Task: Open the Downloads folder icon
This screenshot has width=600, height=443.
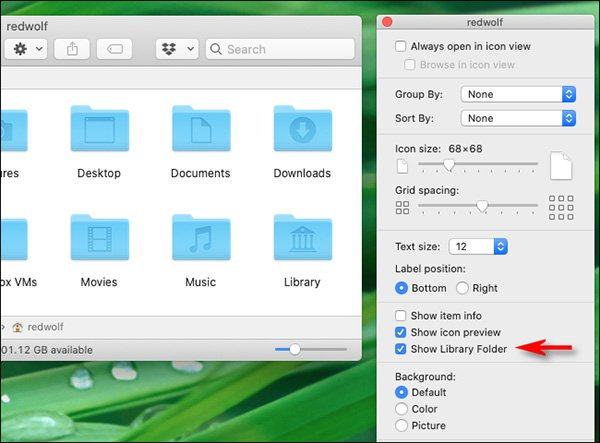Action: click(302, 129)
